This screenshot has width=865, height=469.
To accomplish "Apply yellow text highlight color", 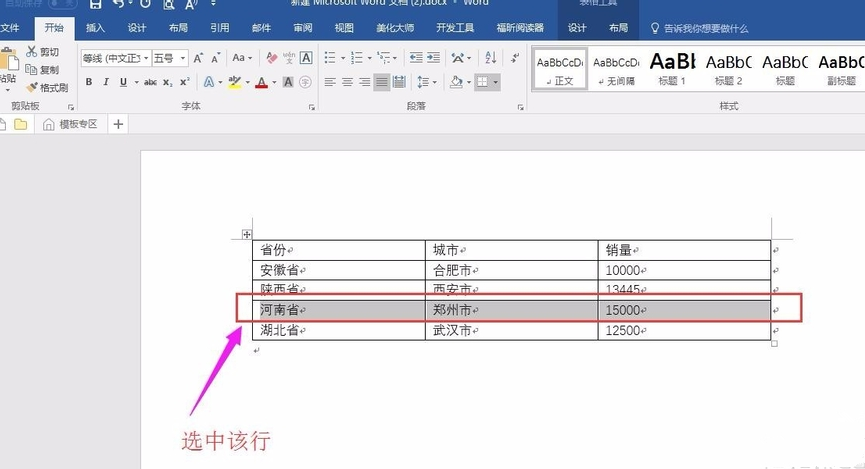I will click(x=234, y=82).
